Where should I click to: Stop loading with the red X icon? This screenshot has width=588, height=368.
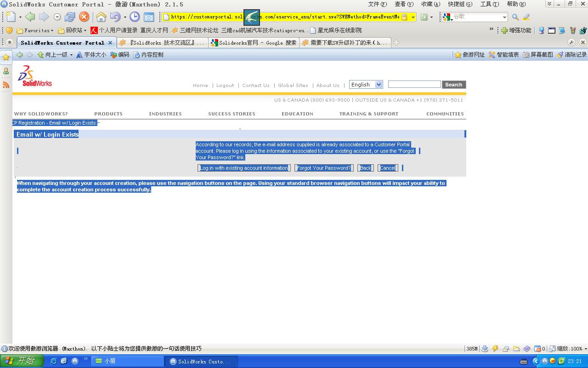[x=84, y=17]
